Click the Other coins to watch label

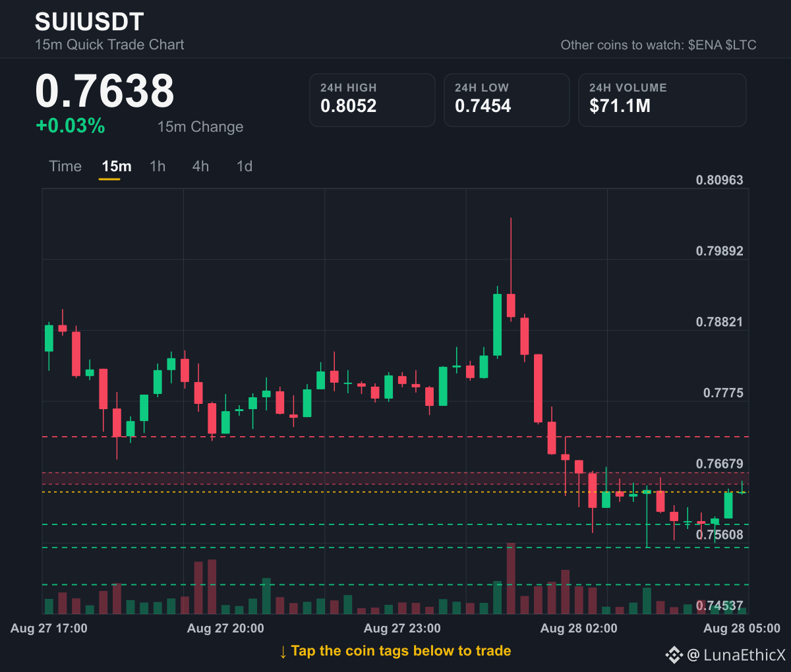click(x=622, y=45)
